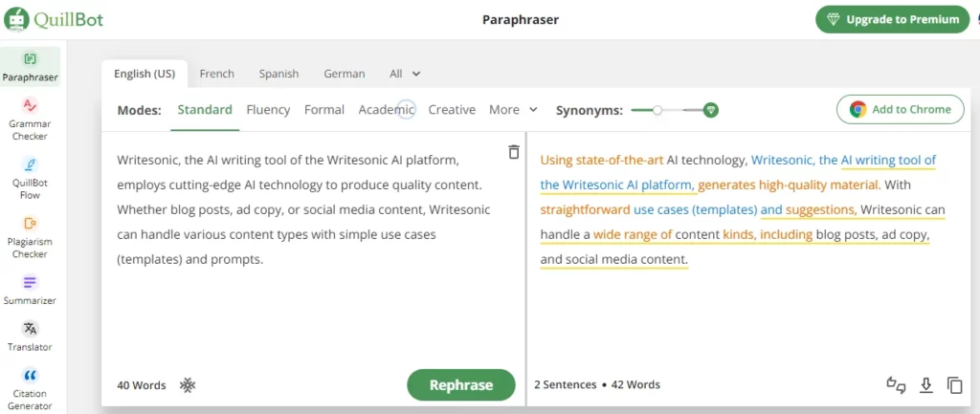Click "wide range of" in output
980x414 pixels.
pos(633,235)
